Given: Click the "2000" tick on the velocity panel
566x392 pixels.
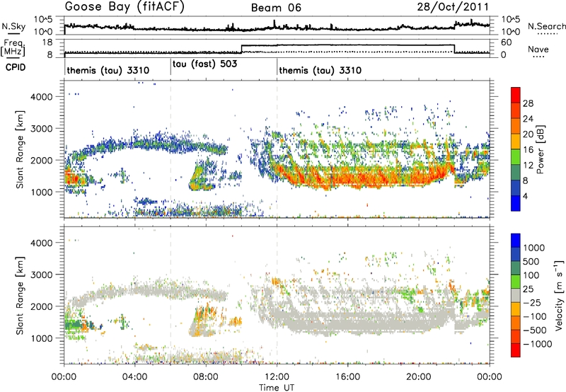Looking at the screenshot, I should [x=42, y=306].
